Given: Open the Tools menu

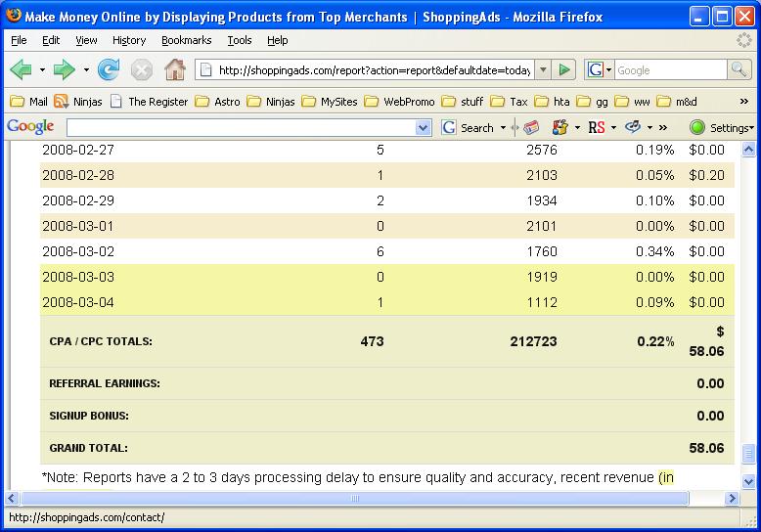Looking at the screenshot, I should pos(240,40).
